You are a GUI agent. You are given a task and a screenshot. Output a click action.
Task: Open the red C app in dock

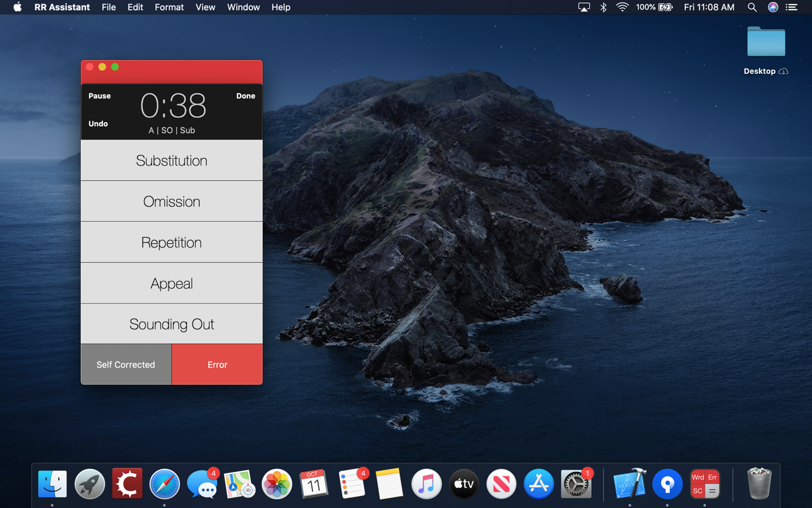[127, 484]
